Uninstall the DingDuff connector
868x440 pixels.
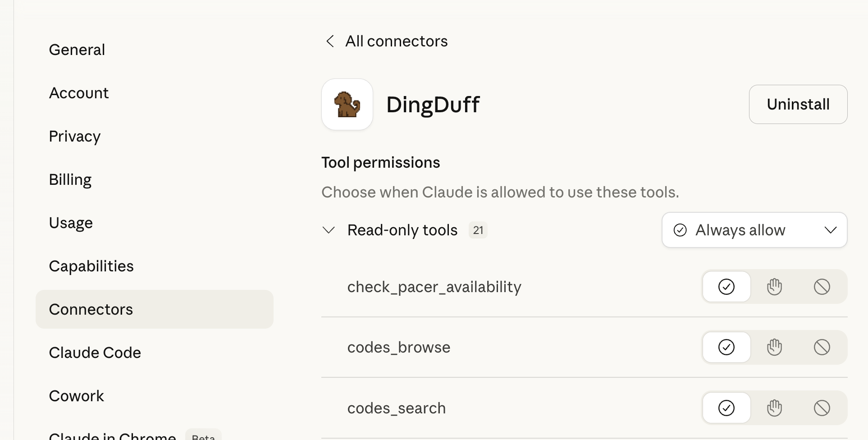(x=798, y=104)
